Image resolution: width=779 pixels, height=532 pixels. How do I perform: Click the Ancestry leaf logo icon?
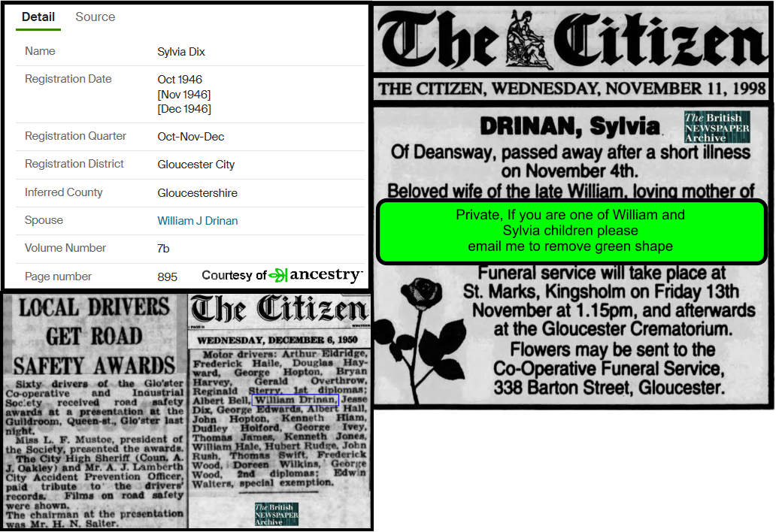[278, 275]
